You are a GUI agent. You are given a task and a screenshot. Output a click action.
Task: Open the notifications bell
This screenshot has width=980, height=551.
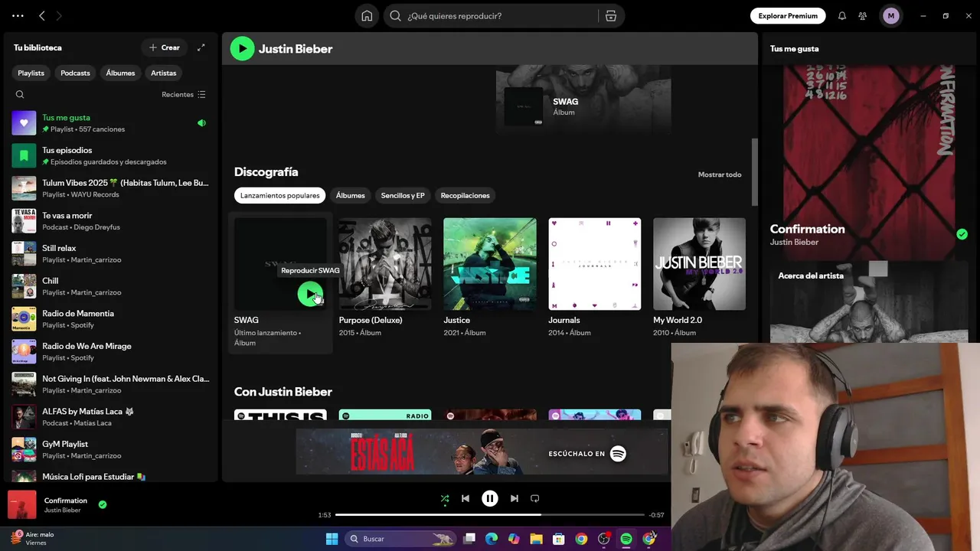coord(842,15)
